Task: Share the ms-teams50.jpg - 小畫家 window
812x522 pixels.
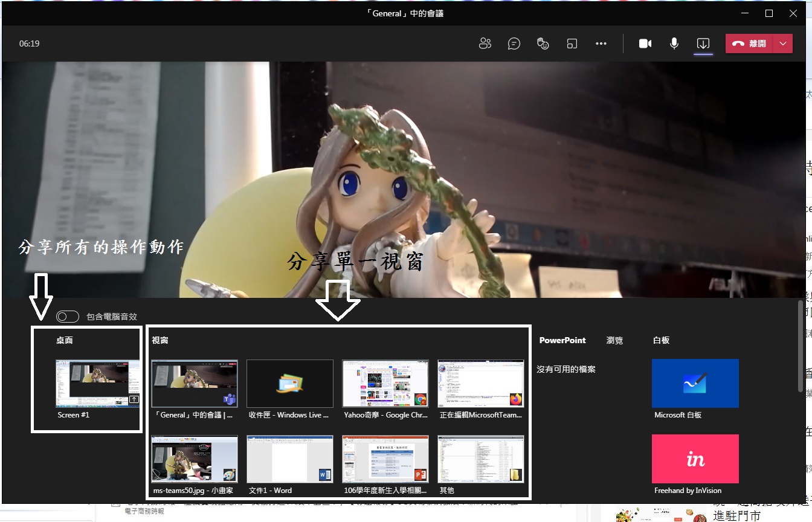Action: tap(195, 459)
